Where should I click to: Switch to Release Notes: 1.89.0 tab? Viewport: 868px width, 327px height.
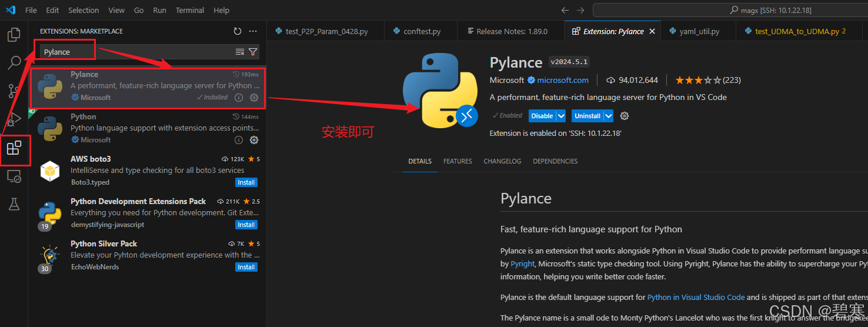pos(510,31)
